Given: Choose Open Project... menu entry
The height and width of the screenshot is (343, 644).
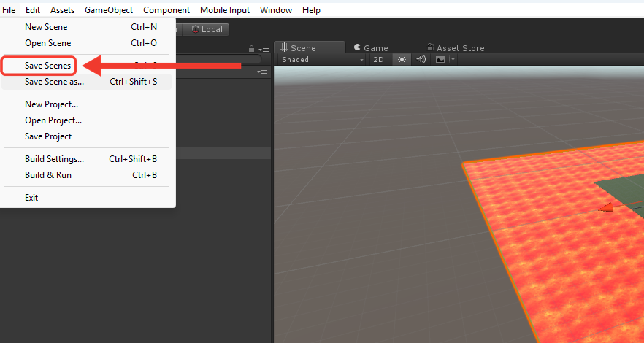Looking at the screenshot, I should pos(88,120).
